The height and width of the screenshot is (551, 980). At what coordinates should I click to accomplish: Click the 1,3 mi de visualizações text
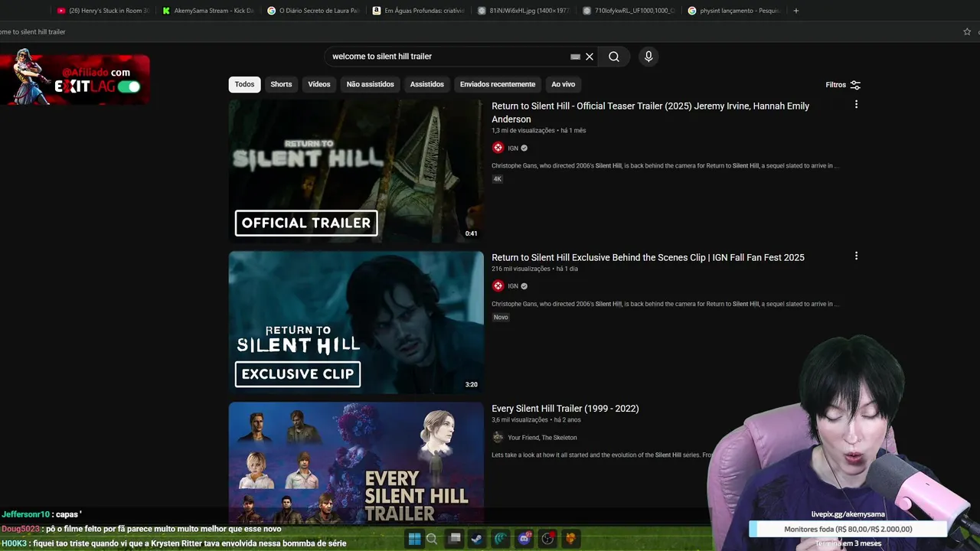pos(523,131)
